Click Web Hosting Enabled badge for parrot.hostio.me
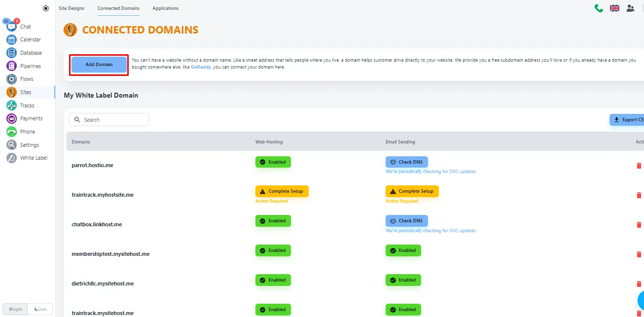Screen dimensions: 644x317 (x=273, y=162)
